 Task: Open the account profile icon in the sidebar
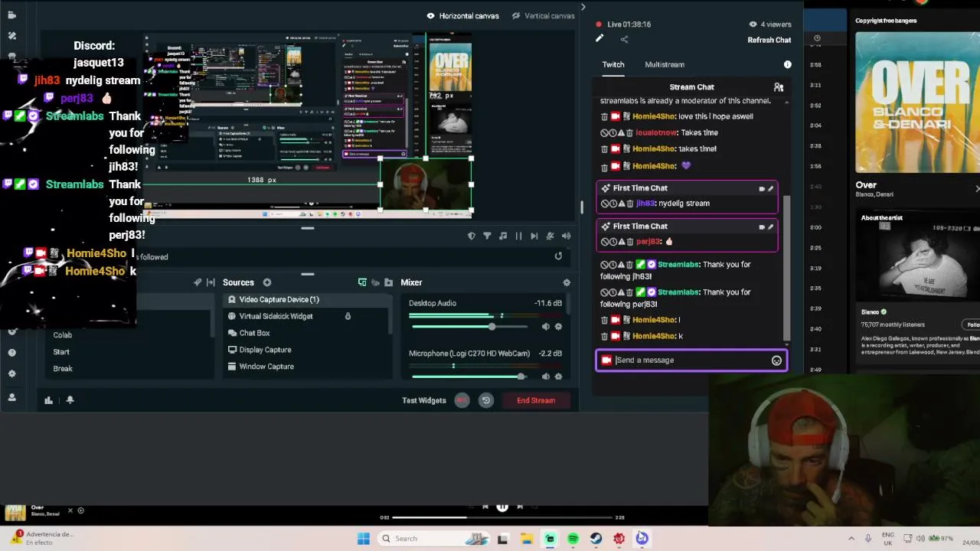[11, 397]
